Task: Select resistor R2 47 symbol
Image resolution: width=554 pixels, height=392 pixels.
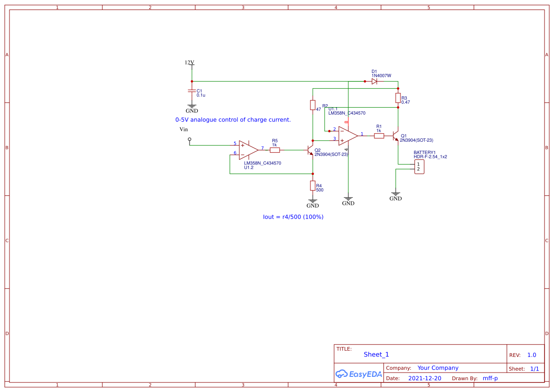Action: click(313, 106)
